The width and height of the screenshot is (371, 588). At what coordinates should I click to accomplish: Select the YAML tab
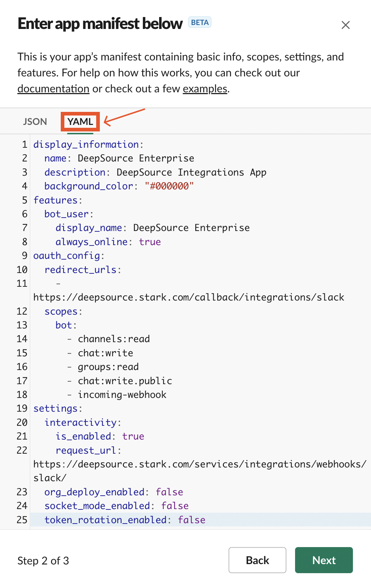click(80, 122)
